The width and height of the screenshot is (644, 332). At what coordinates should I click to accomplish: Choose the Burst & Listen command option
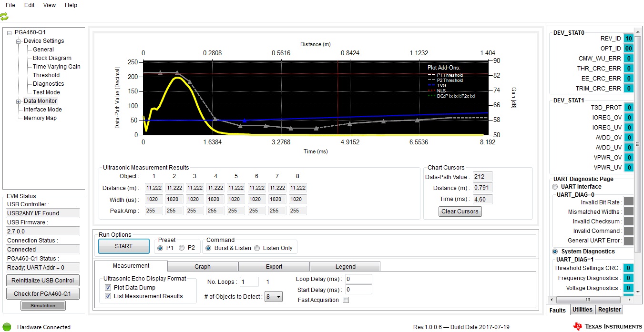[x=208, y=248]
